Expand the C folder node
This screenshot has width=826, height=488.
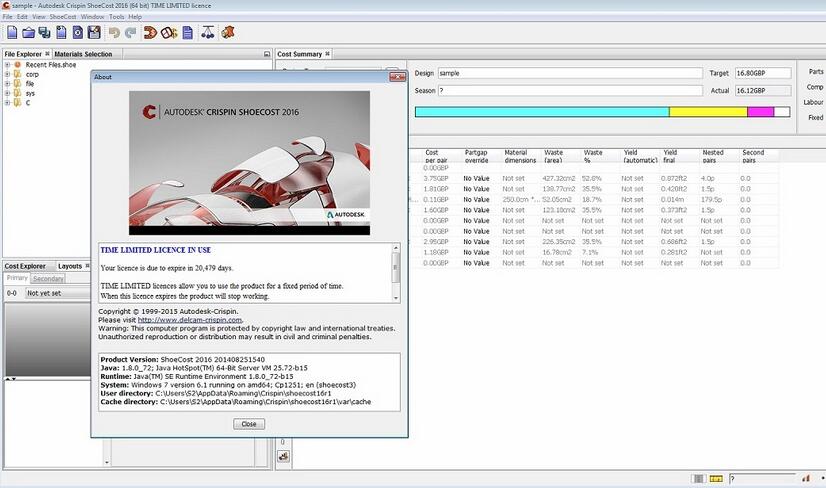(7, 103)
